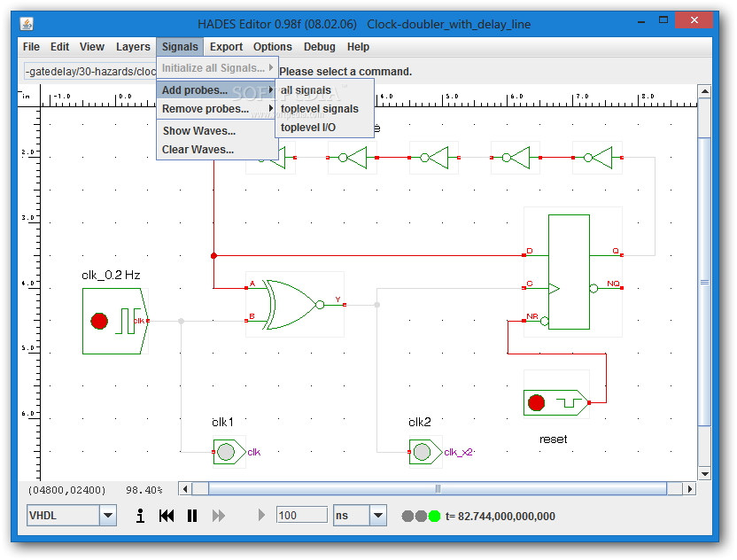Open the View menu
The height and width of the screenshot is (560, 737).
(91, 47)
